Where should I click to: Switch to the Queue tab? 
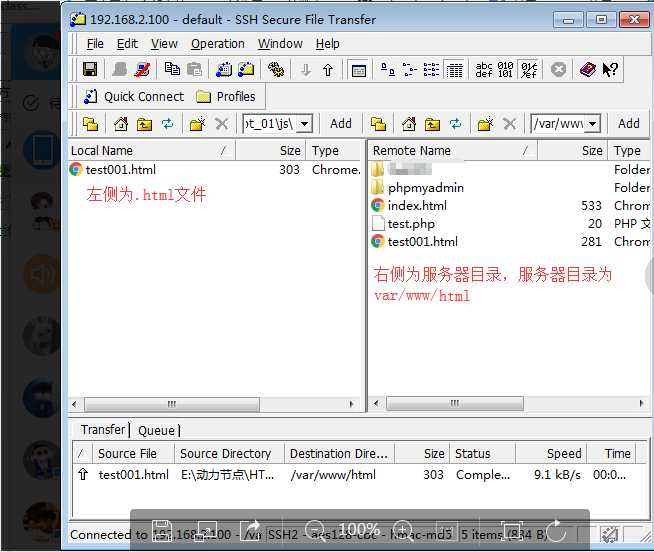[x=156, y=430]
